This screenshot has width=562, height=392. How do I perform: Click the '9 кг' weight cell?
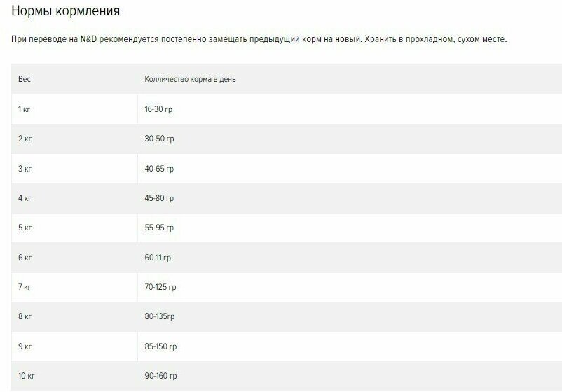click(x=74, y=346)
